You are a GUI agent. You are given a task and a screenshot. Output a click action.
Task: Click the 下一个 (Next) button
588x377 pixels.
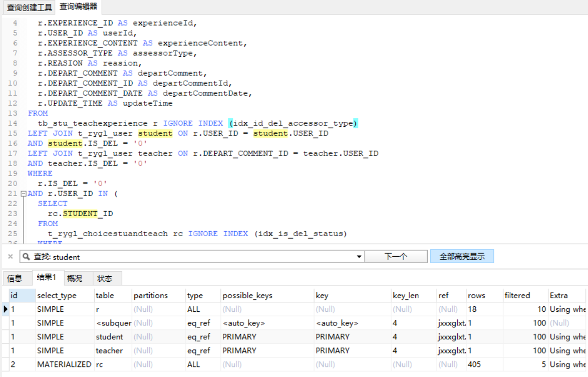(x=396, y=257)
